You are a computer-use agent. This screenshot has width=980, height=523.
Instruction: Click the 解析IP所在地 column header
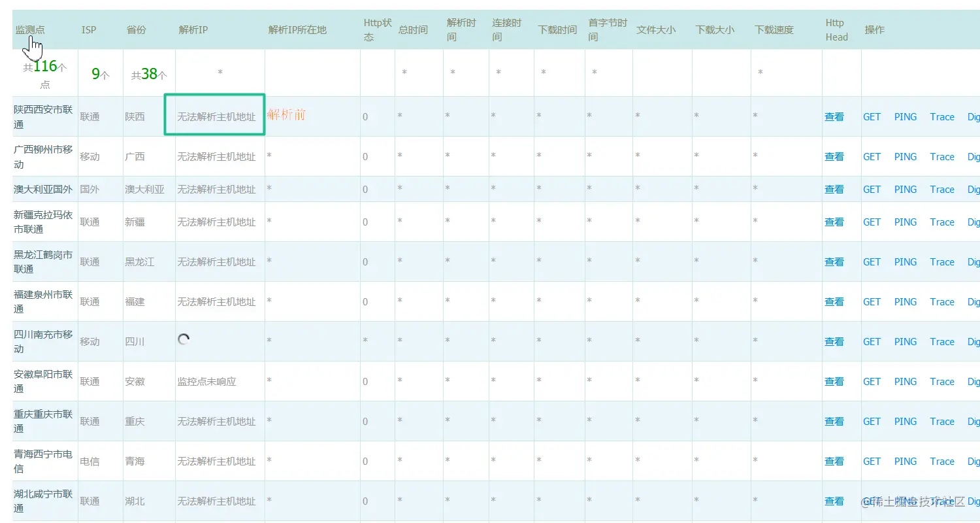point(297,30)
